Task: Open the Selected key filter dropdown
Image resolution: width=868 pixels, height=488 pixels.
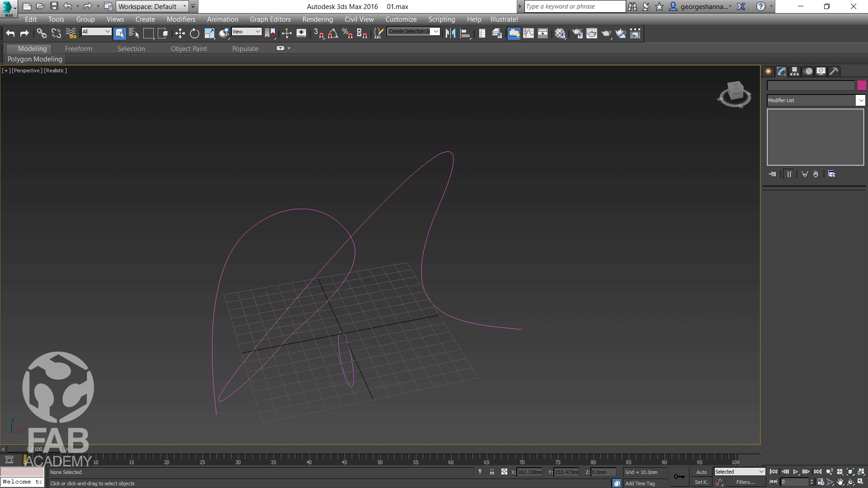Action: (740, 472)
